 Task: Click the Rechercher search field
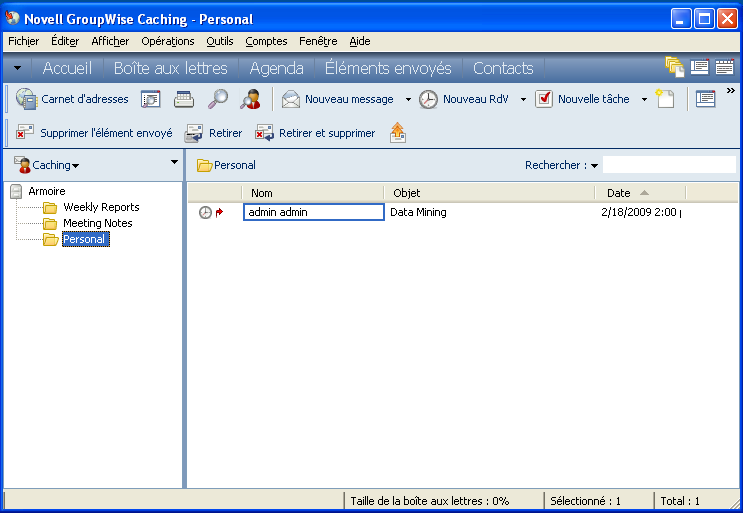669,165
